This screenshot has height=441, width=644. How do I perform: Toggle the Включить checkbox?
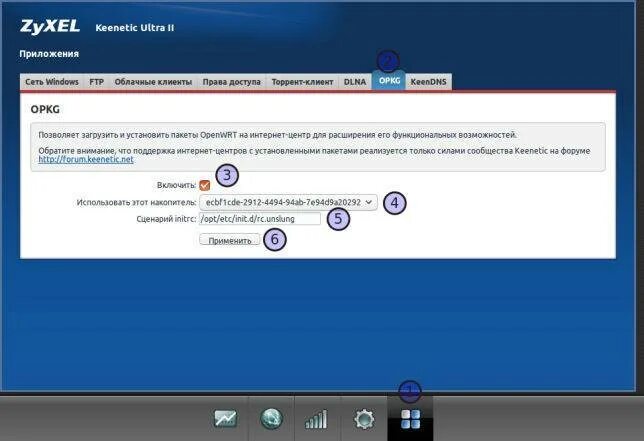point(205,185)
